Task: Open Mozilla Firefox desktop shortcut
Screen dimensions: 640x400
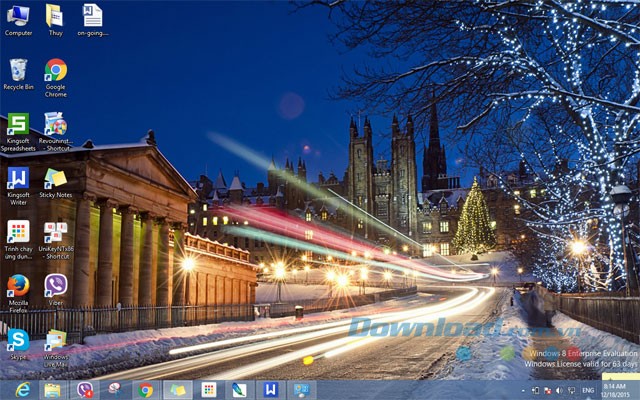Action: pyautogui.click(x=18, y=286)
